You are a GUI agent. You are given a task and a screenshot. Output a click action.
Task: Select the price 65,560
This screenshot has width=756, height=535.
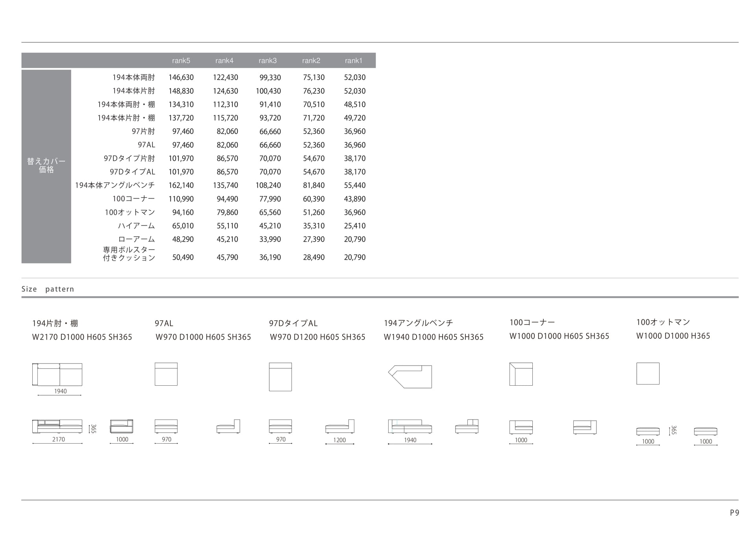pos(270,212)
